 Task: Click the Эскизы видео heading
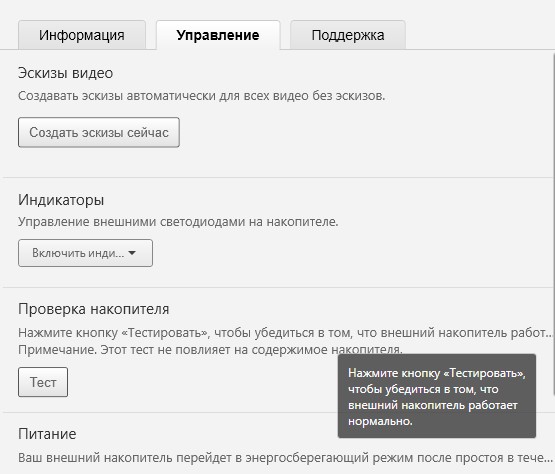[x=65, y=73]
